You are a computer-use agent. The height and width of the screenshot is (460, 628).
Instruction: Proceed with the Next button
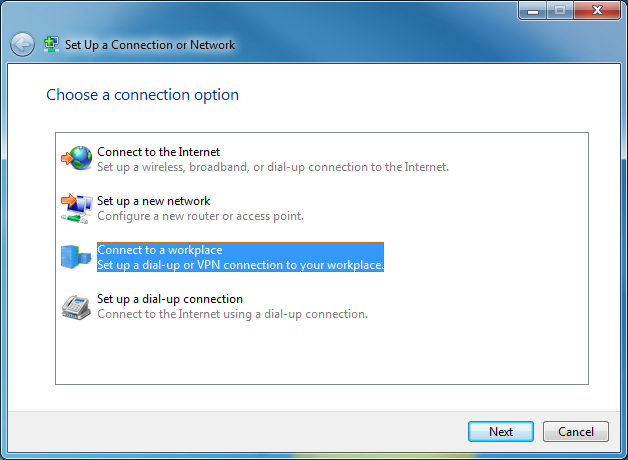(x=501, y=432)
